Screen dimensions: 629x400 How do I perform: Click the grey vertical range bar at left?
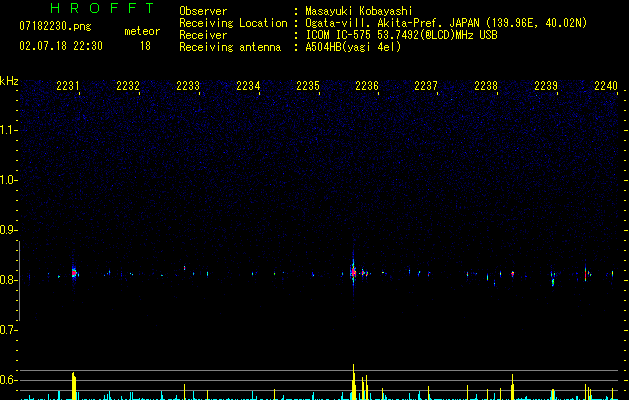coord(20,281)
